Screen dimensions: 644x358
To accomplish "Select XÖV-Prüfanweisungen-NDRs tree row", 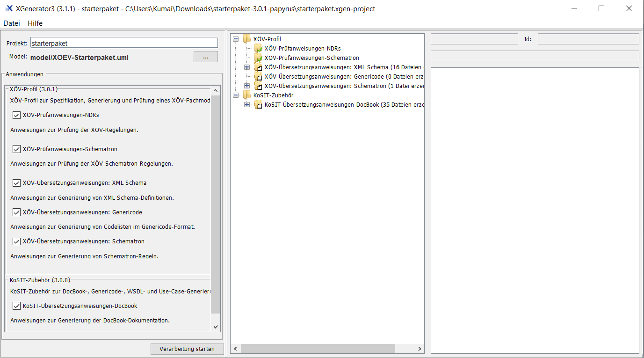I will (x=303, y=49).
